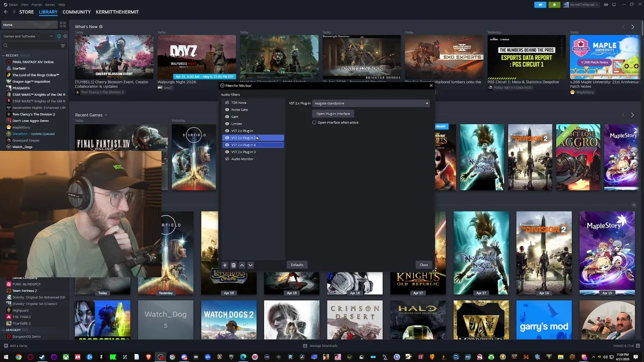Enable the Audio Monitor filter eye
The height and width of the screenshot is (362, 644).
tap(227, 159)
